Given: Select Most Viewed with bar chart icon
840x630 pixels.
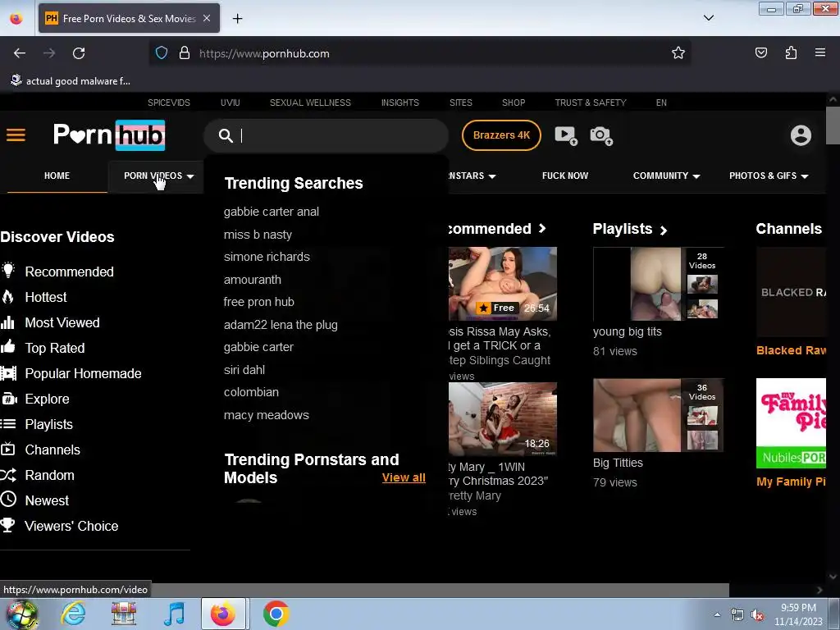Looking at the screenshot, I should click(50, 322).
